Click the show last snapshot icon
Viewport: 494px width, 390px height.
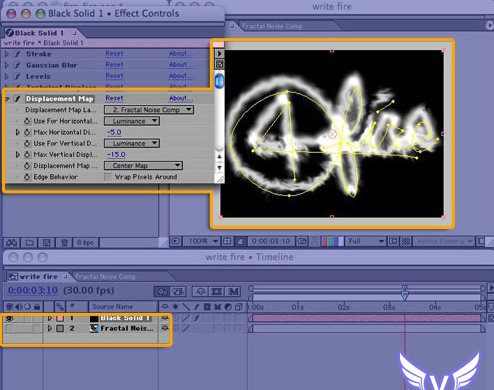tap(314, 241)
